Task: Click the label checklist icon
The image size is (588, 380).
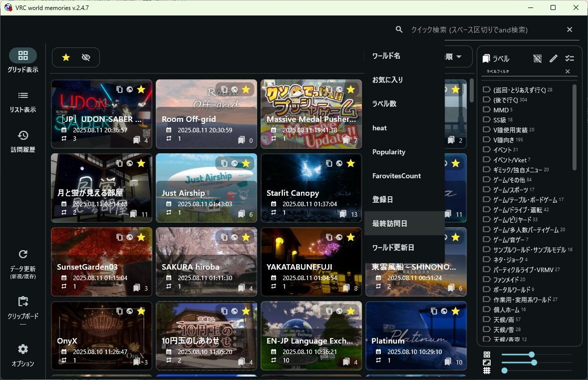Action: tap(570, 58)
